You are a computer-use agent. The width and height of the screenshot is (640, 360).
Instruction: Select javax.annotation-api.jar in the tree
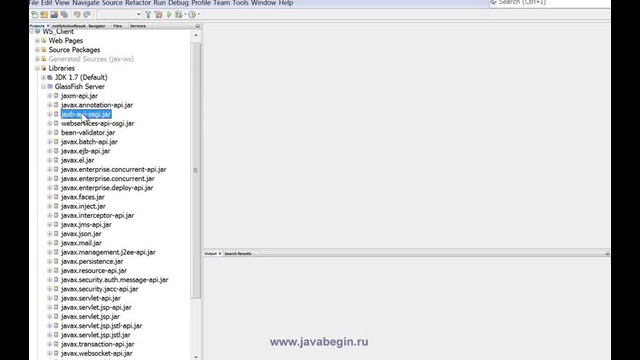(97, 105)
